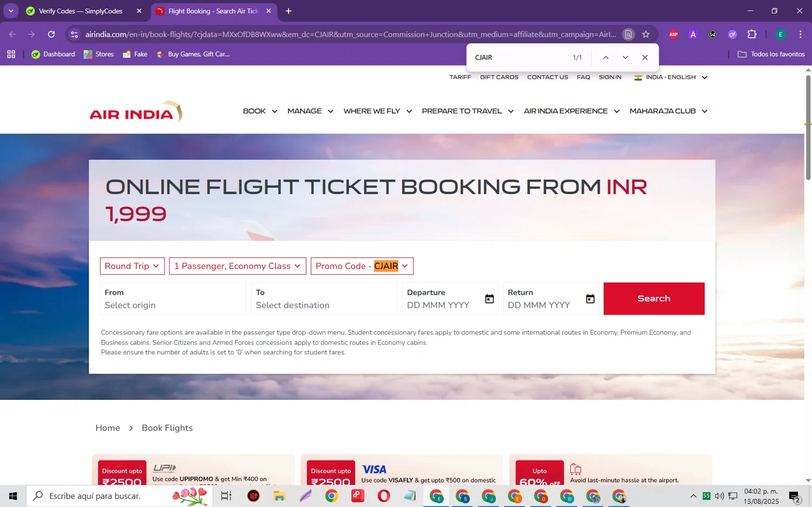Click SIGN IN
This screenshot has height=507, width=812.
610,77
